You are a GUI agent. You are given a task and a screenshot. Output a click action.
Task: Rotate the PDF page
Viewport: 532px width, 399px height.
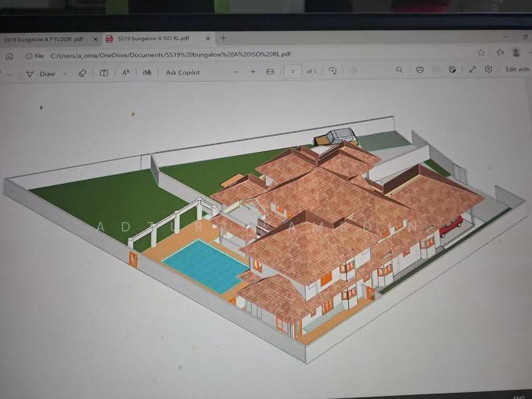point(332,71)
